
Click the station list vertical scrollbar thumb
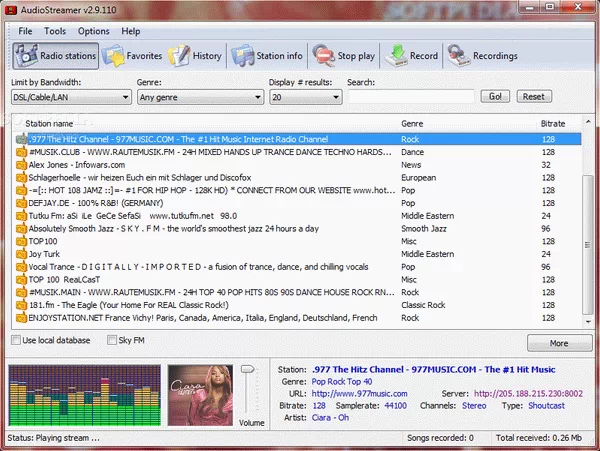tap(587, 245)
